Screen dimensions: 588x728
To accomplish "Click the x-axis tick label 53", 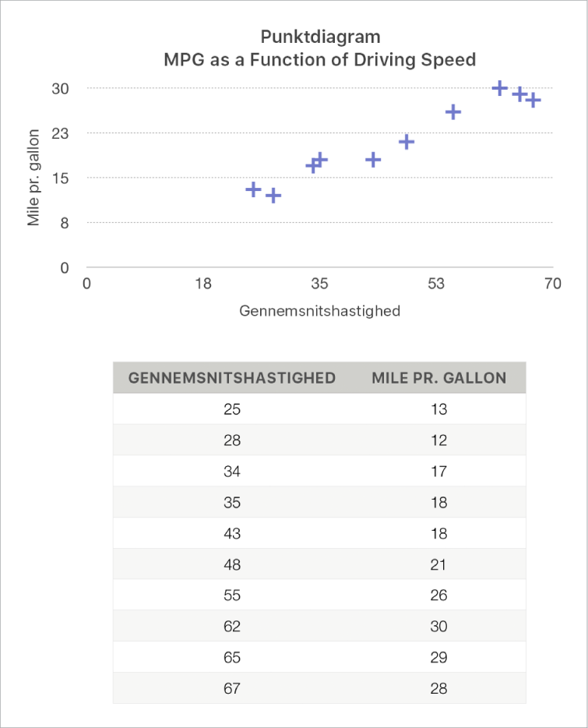I will tap(435, 284).
